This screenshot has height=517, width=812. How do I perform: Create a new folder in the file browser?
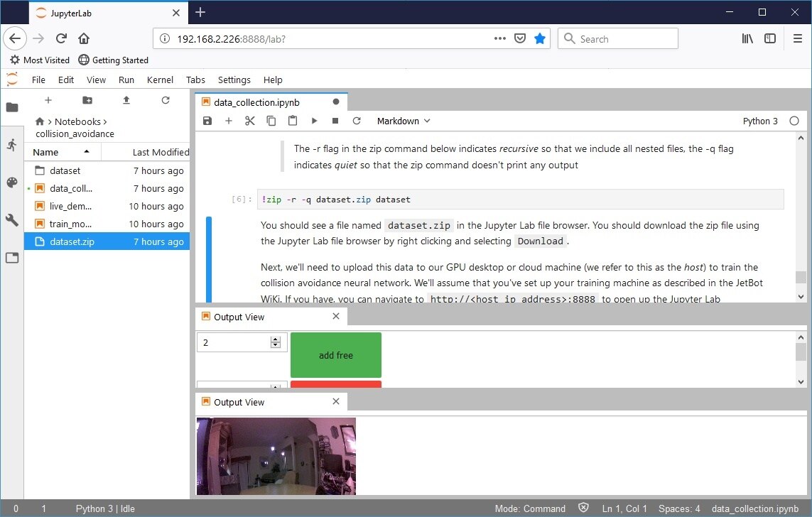click(x=87, y=101)
